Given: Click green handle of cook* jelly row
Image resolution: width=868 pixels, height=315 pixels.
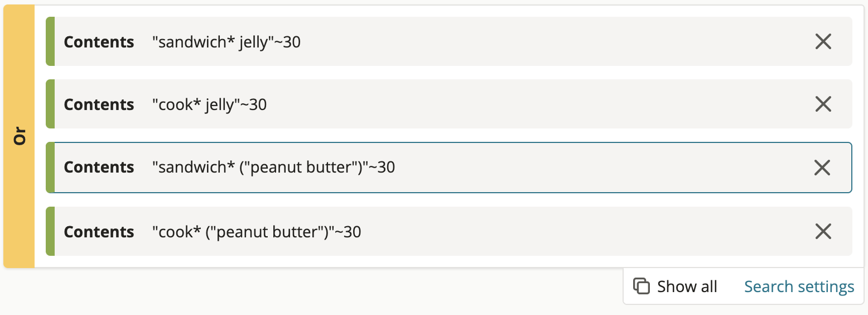Looking at the screenshot, I should 50,104.
